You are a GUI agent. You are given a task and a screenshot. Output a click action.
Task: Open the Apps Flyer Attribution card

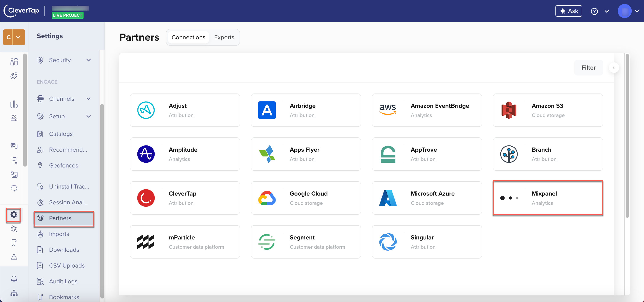coord(306,154)
